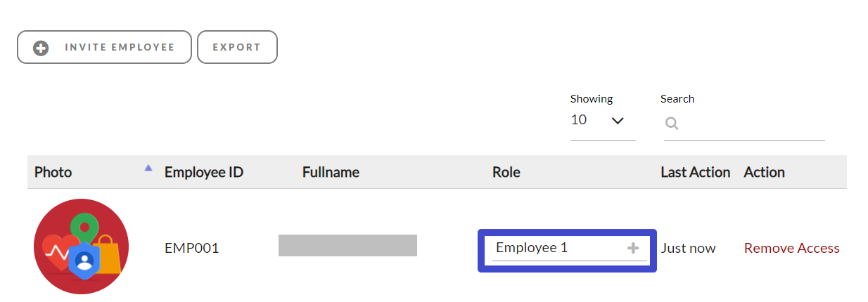Click the Invite Employee button label

click(x=120, y=48)
